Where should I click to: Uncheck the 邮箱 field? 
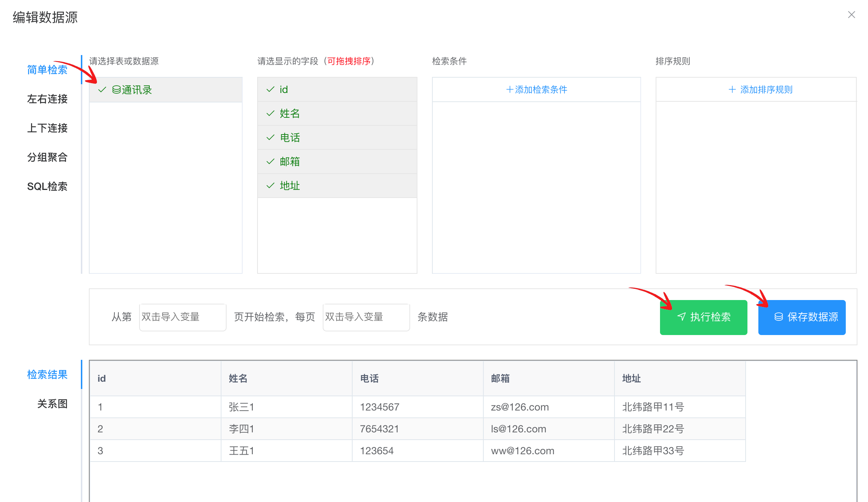point(337,162)
